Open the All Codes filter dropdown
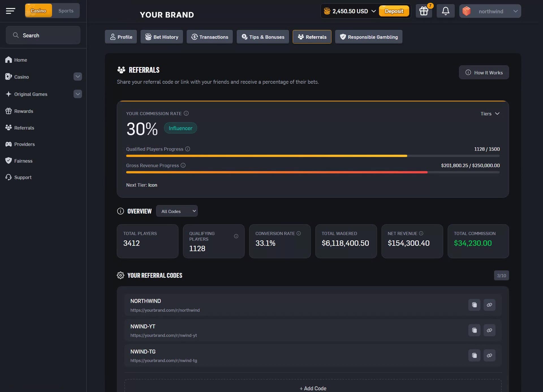 click(177, 211)
